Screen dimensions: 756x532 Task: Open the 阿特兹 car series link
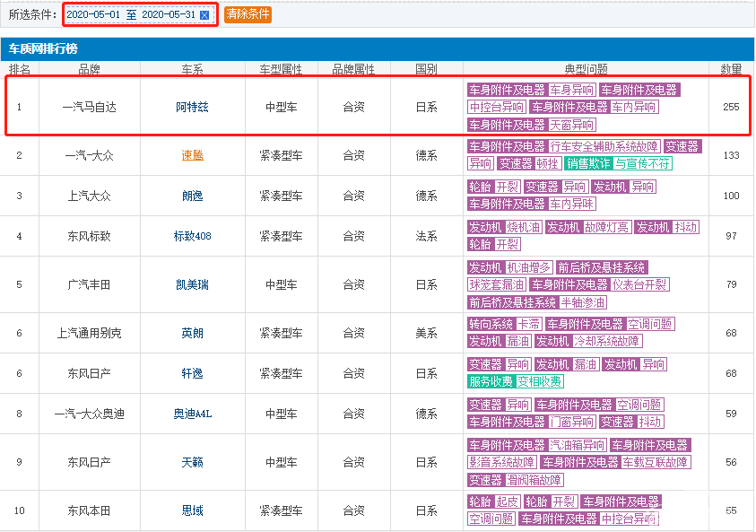[192, 107]
